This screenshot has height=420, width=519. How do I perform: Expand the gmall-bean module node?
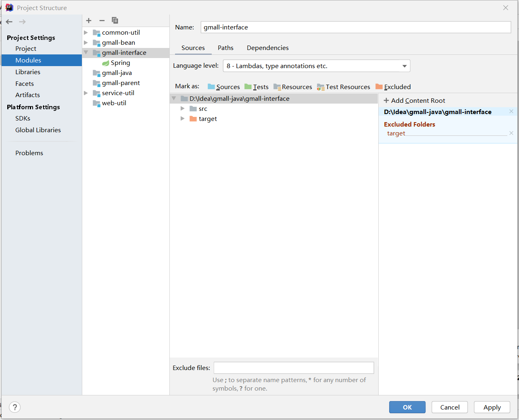(86, 43)
